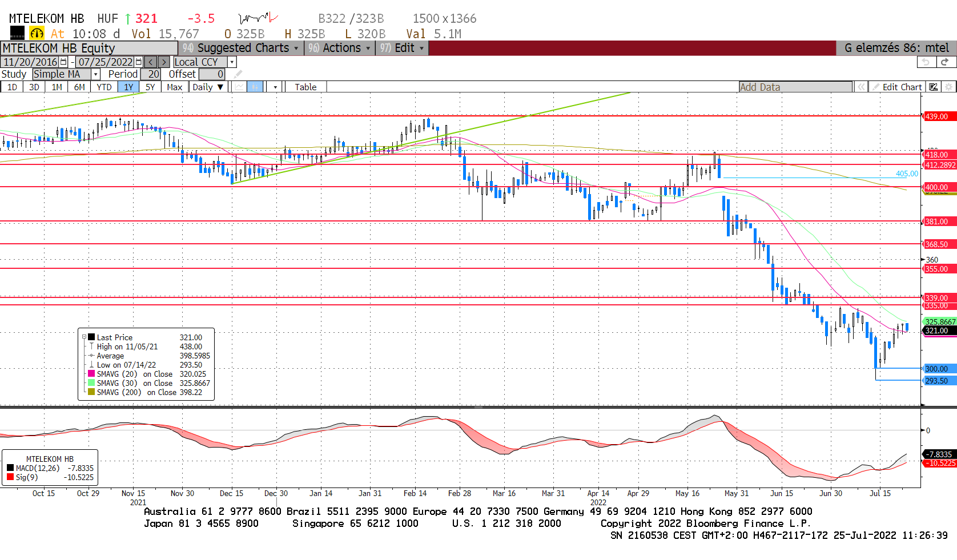Click the -7.8335 MACD axis label
The height and width of the screenshot is (560, 957).
click(x=939, y=454)
